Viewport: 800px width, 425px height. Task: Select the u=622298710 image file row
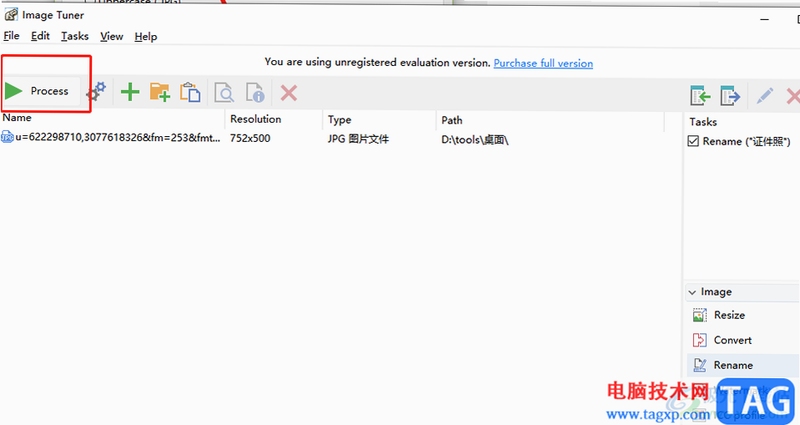[111, 138]
